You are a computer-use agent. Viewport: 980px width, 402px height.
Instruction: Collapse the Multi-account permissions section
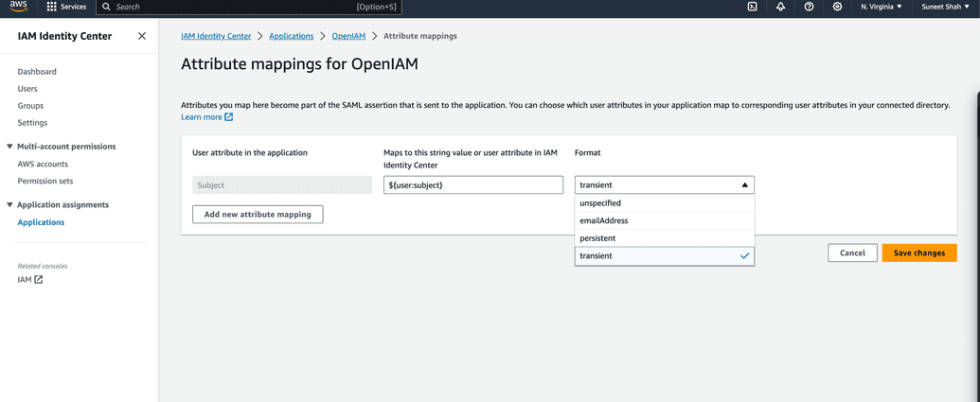[x=10, y=147]
